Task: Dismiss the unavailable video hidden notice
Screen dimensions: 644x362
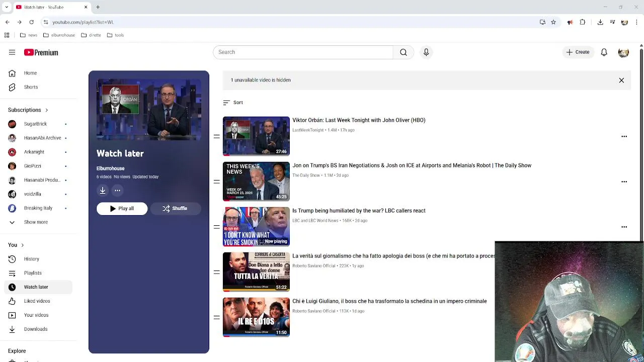Action: coord(621,80)
